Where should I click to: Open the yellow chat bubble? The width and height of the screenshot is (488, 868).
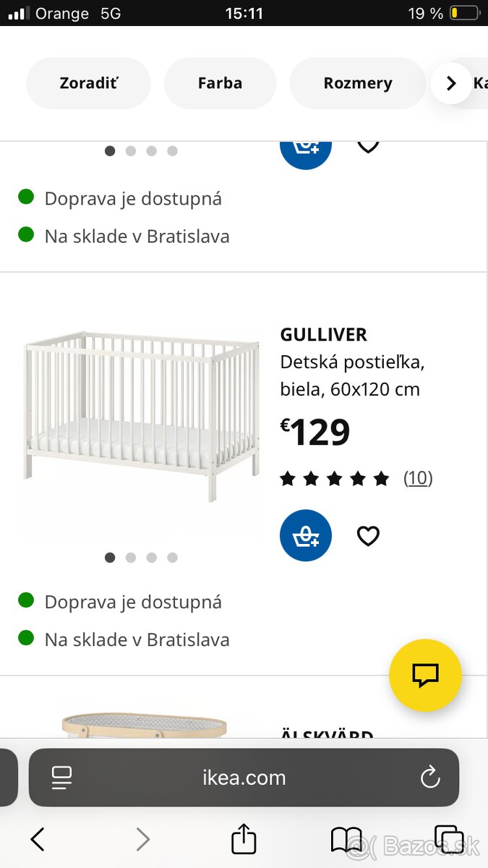[425, 676]
